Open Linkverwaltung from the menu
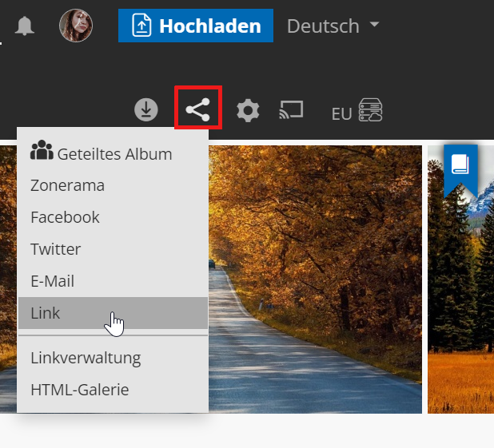The width and height of the screenshot is (494, 448). click(86, 358)
